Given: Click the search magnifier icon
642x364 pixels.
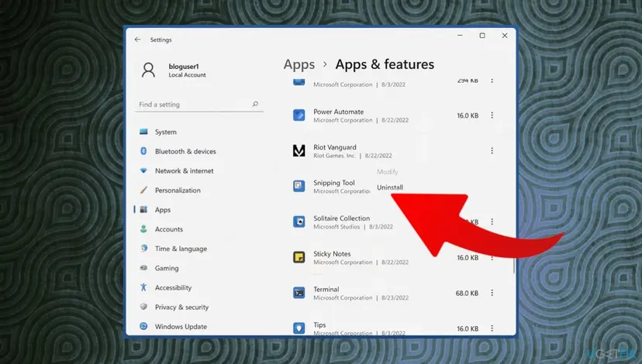Looking at the screenshot, I should [x=255, y=105].
